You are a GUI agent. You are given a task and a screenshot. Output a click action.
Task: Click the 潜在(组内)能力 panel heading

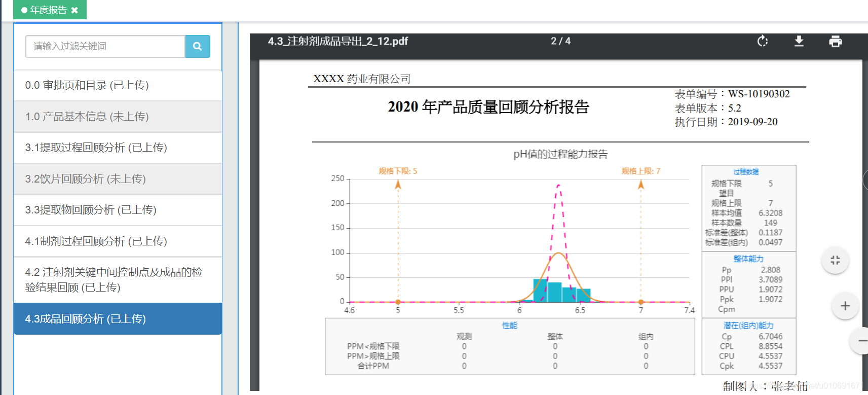tap(748, 326)
